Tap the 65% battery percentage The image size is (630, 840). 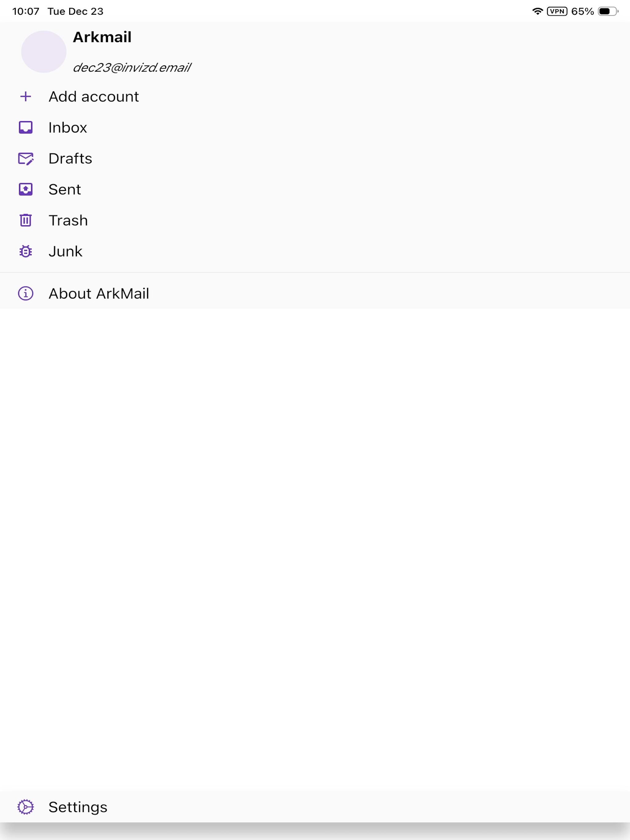point(583,11)
